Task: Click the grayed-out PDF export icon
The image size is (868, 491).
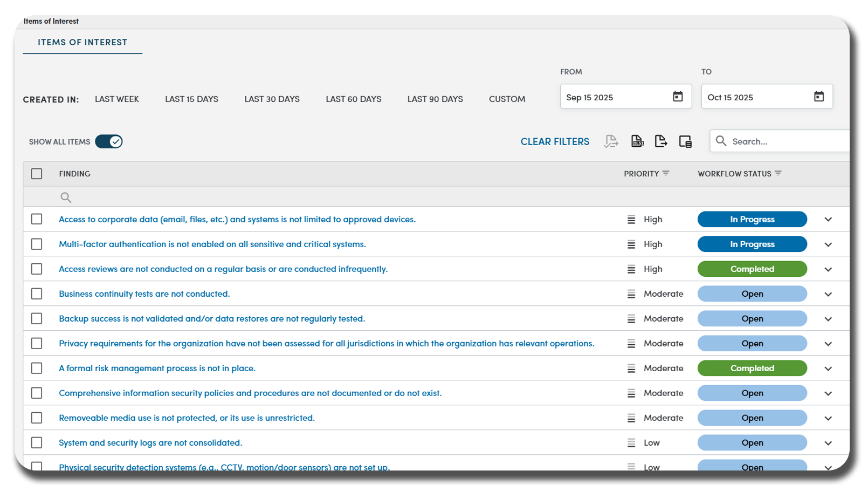Action: coord(611,141)
